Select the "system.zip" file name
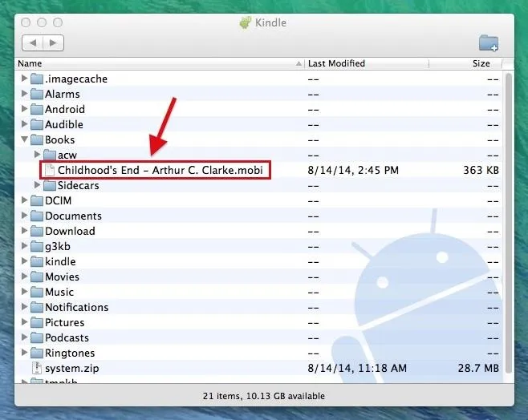This screenshot has width=528, height=420. point(72,369)
